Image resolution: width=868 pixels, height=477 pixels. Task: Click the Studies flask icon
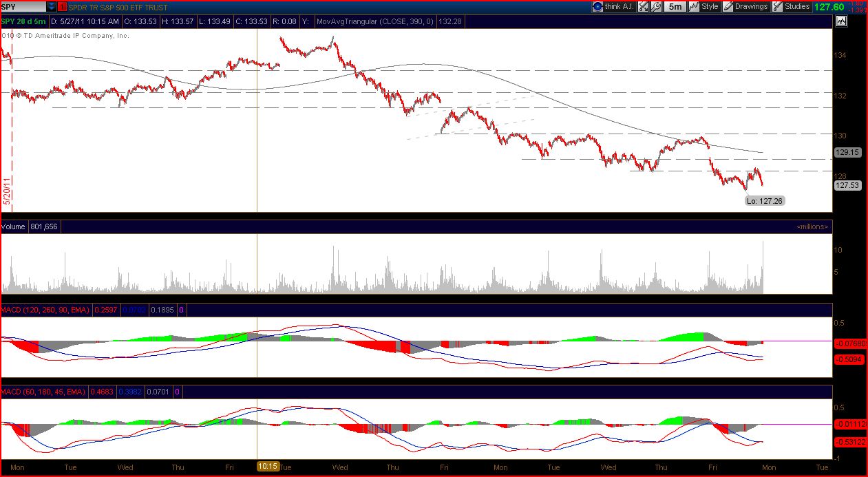(778, 6)
